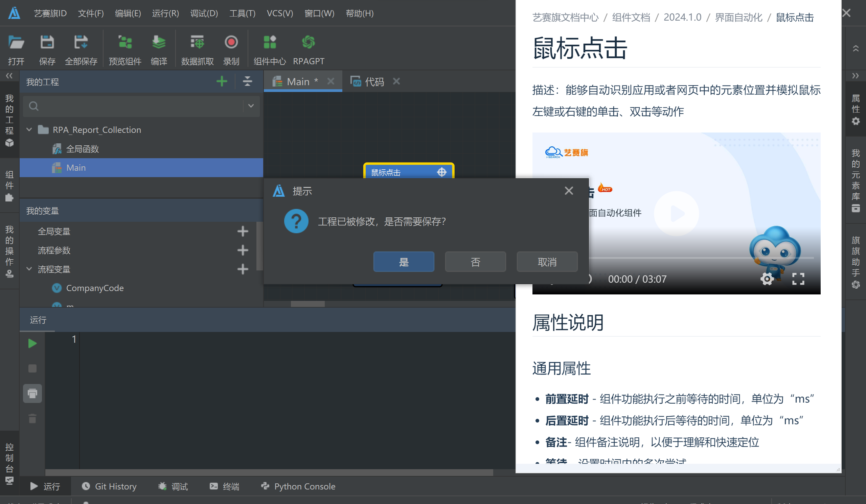Close the 提示 dialog with the X
Viewport: 866px width, 504px height.
569,191
